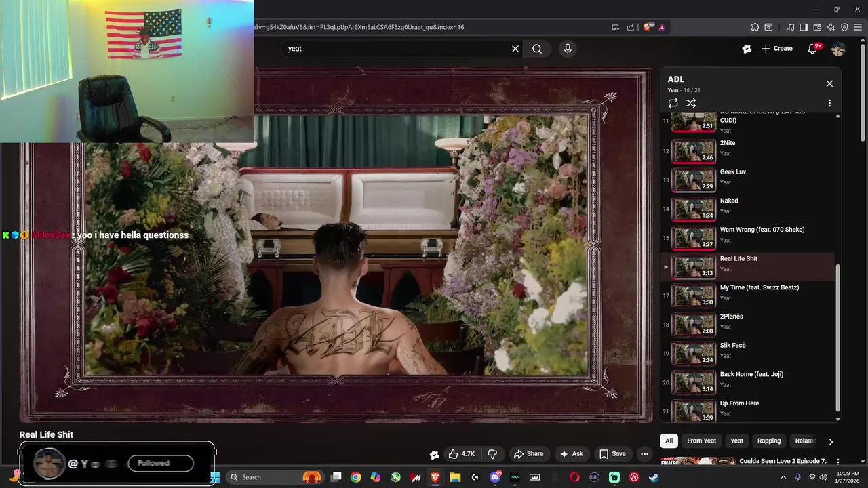This screenshot has height=488, width=868.
Task: Play 2Nite from the playlist
Action: pyautogui.click(x=747, y=151)
